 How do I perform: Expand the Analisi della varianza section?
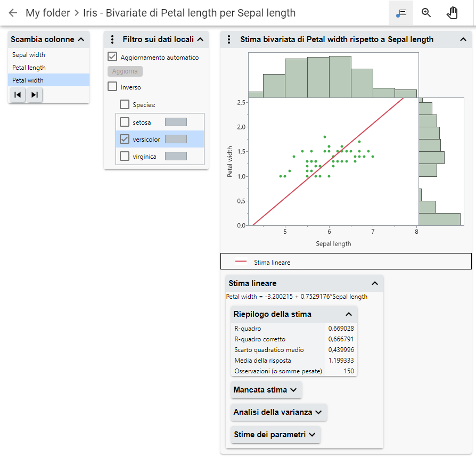tap(278, 412)
